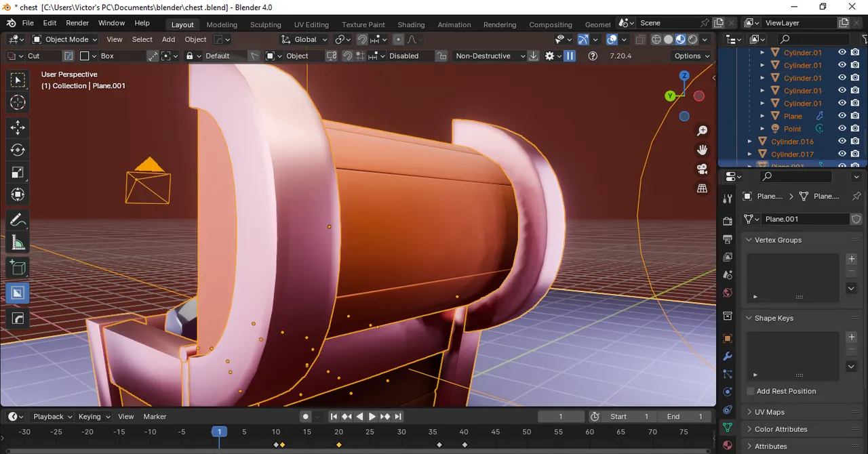Screen dimensions: 868x454
Task: Select the Scale tool
Action: pos(18,172)
